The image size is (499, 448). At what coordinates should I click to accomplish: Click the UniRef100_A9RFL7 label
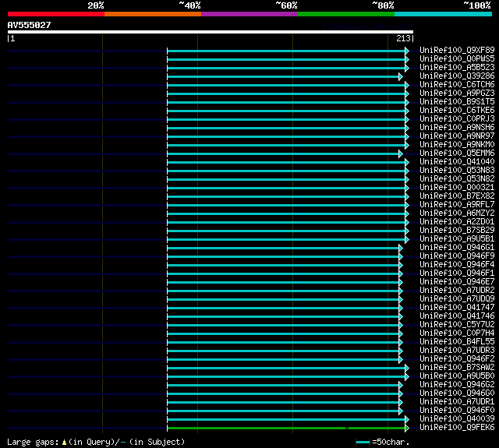[x=457, y=205]
